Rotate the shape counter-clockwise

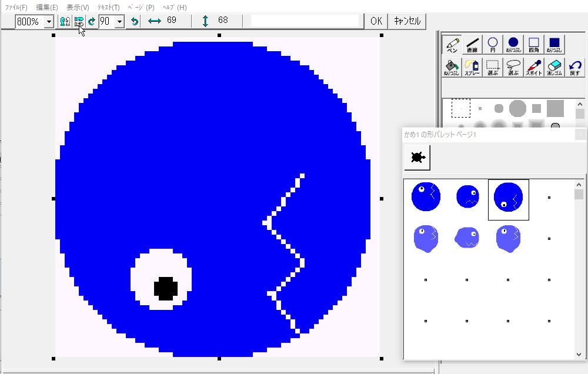pos(134,21)
